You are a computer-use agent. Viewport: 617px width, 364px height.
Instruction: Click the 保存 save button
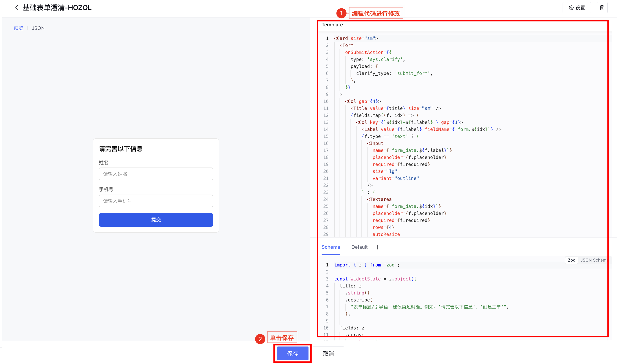pos(293,353)
